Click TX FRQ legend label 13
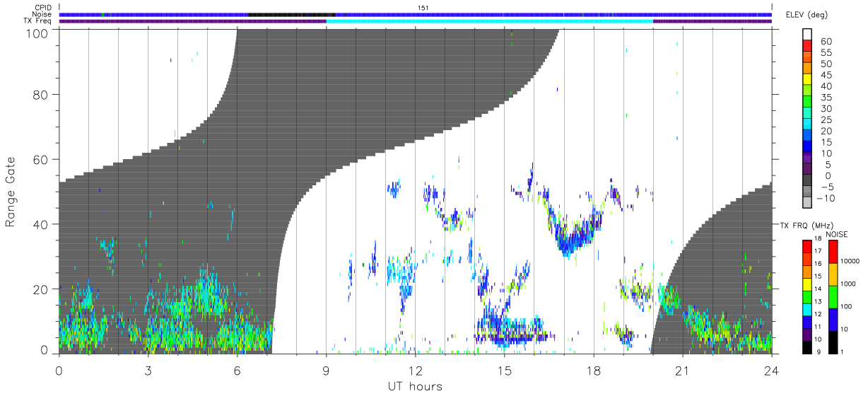 817,301
